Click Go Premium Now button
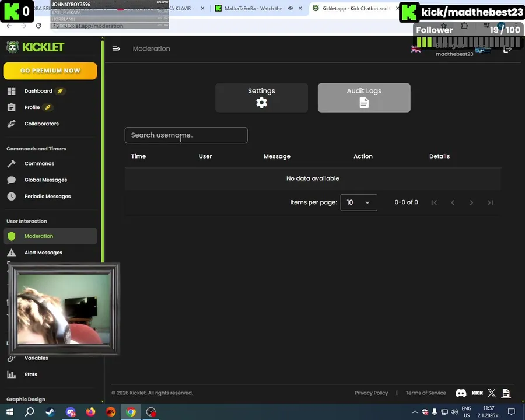 pos(50,71)
